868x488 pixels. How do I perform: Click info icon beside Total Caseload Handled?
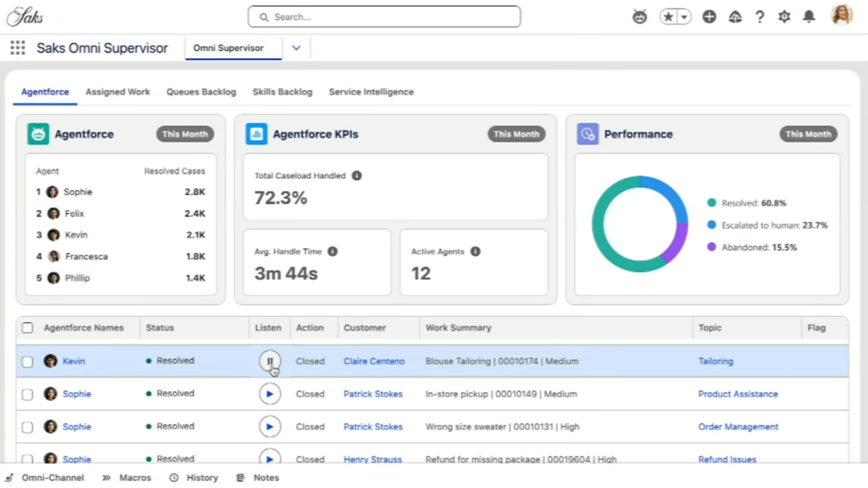pos(357,175)
